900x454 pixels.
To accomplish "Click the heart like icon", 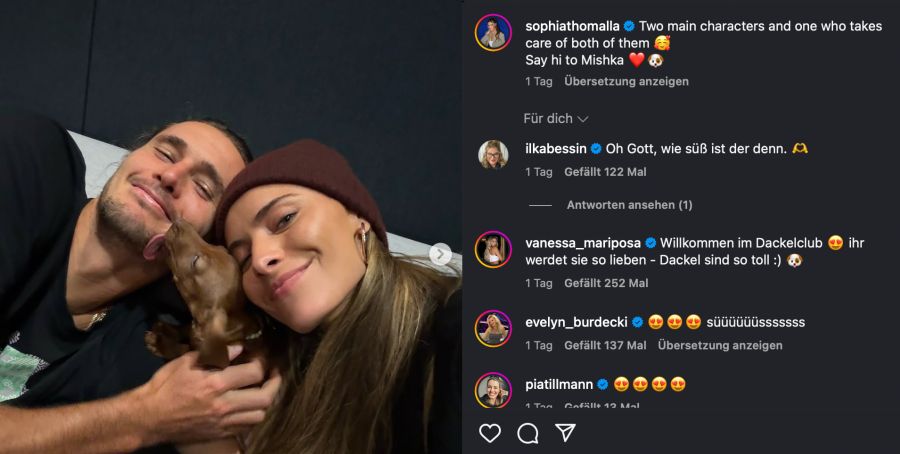I will pos(490,433).
